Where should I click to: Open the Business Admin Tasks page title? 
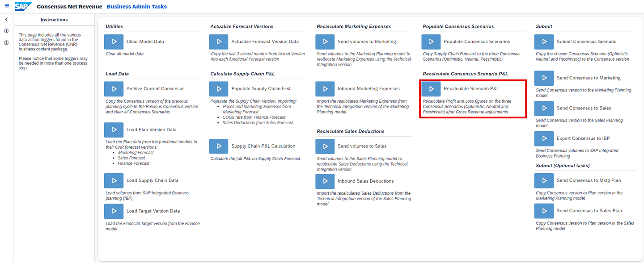[137, 7]
